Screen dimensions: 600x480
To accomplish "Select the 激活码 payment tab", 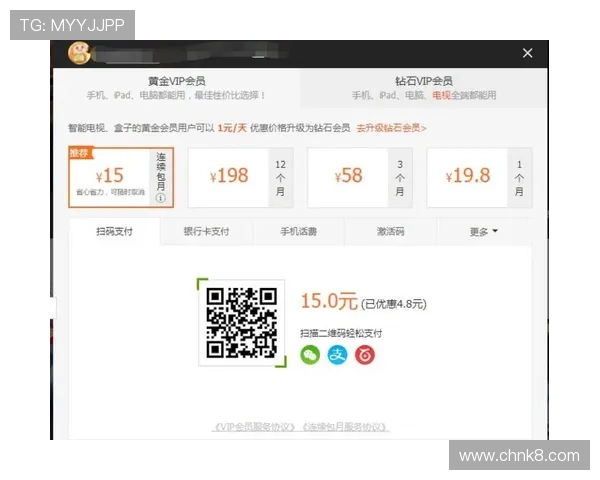I will click(x=391, y=232).
